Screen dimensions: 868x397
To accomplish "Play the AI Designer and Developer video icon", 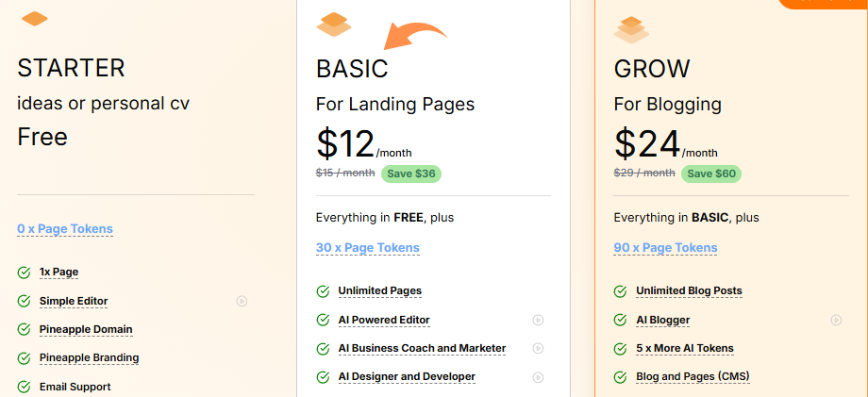I will [538, 377].
